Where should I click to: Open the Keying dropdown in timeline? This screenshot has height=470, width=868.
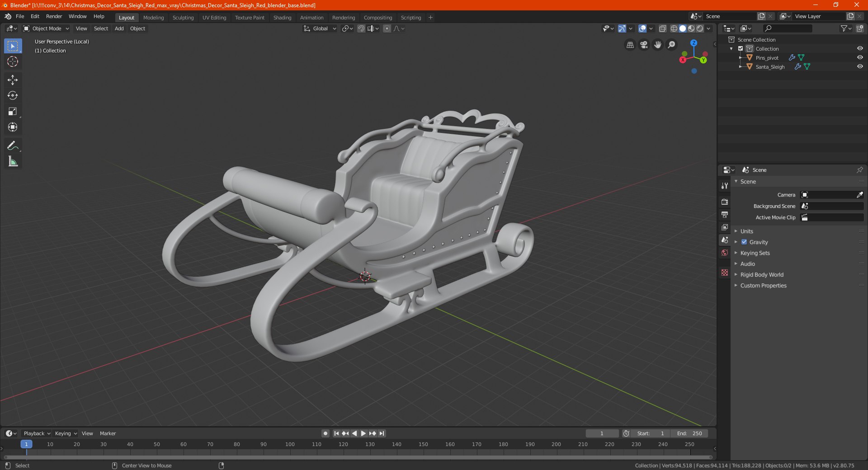click(x=66, y=433)
